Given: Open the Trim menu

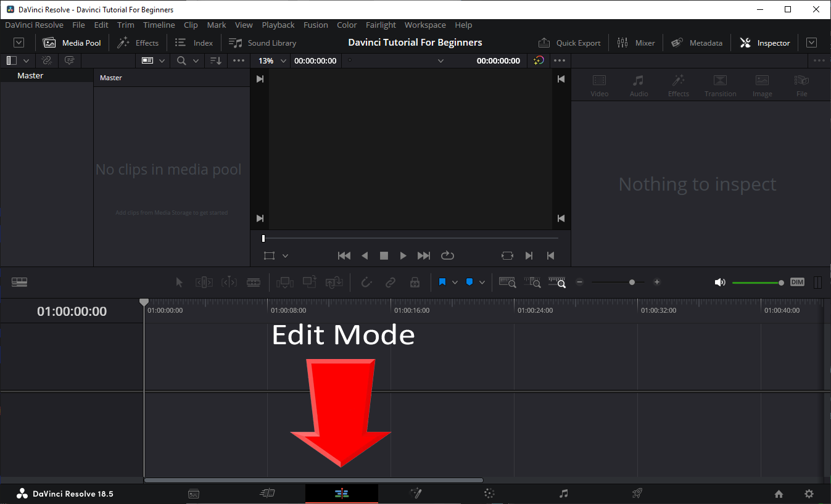Looking at the screenshot, I should coord(125,25).
